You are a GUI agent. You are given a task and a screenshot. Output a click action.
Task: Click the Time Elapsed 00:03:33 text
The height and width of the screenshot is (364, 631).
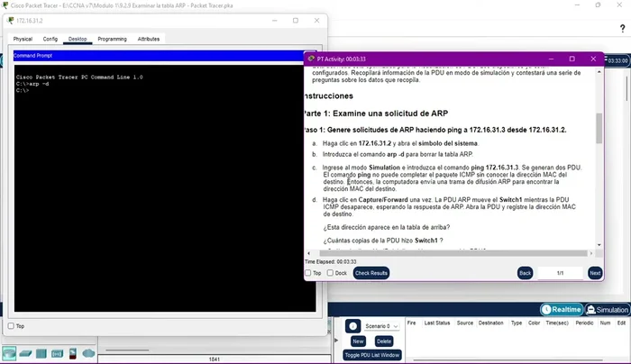pyautogui.click(x=331, y=262)
